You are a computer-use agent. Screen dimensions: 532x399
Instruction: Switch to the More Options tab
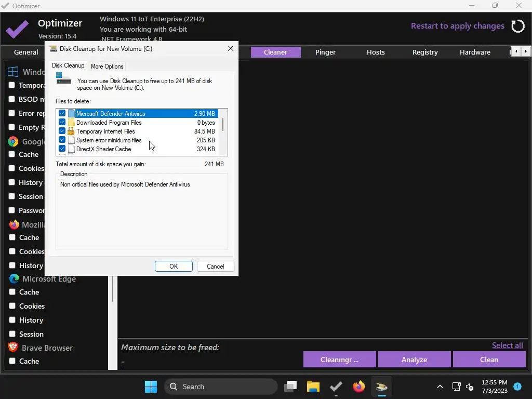click(107, 66)
